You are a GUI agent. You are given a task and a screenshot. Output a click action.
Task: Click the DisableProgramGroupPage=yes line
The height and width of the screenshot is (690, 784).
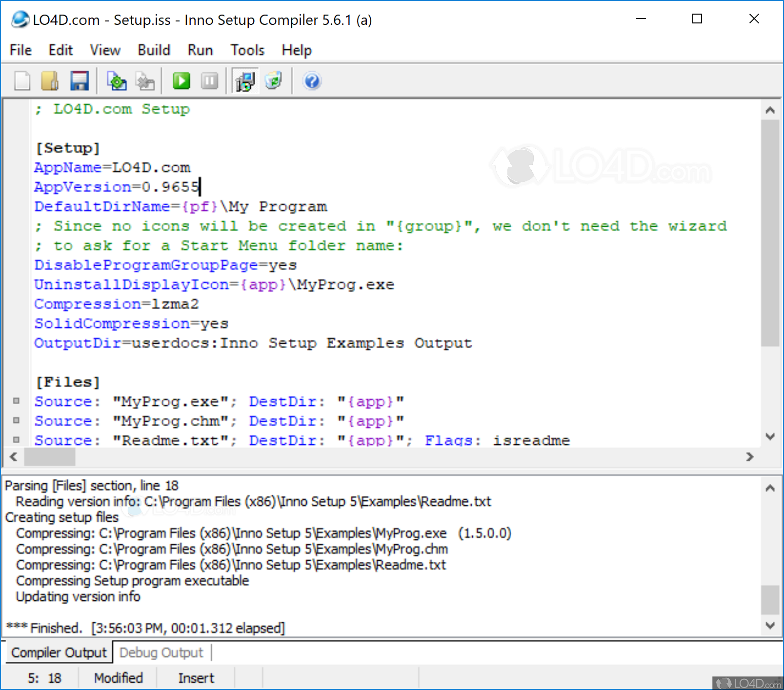(165, 265)
